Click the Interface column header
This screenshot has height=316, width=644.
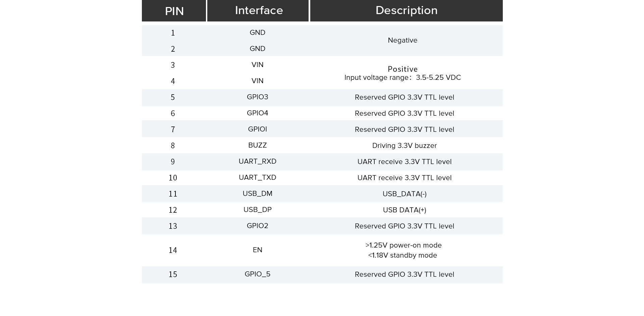pyautogui.click(x=258, y=11)
